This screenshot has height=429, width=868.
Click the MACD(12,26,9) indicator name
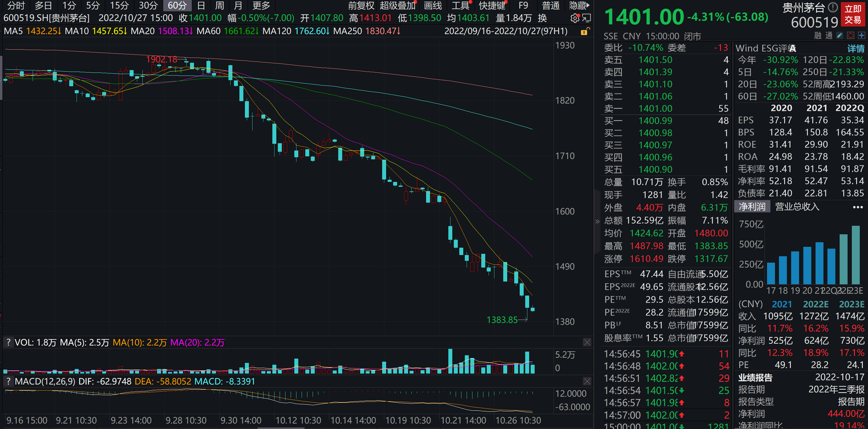click(x=45, y=381)
